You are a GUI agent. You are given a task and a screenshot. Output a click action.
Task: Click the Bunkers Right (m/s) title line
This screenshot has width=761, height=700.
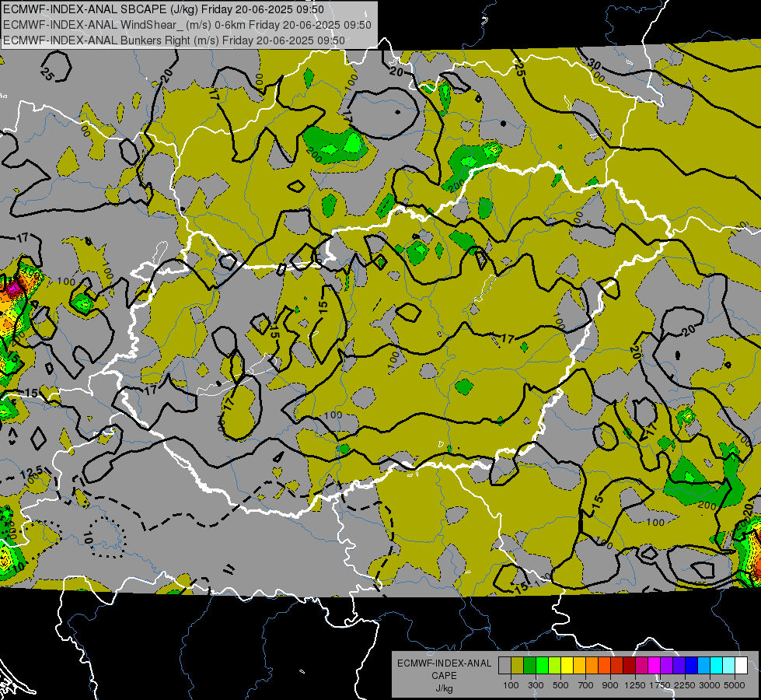coord(174,40)
